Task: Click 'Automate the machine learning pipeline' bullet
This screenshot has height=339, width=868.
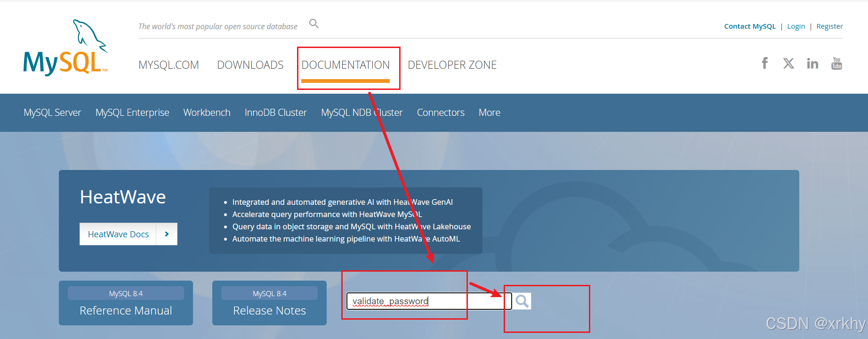Action: click(346, 239)
